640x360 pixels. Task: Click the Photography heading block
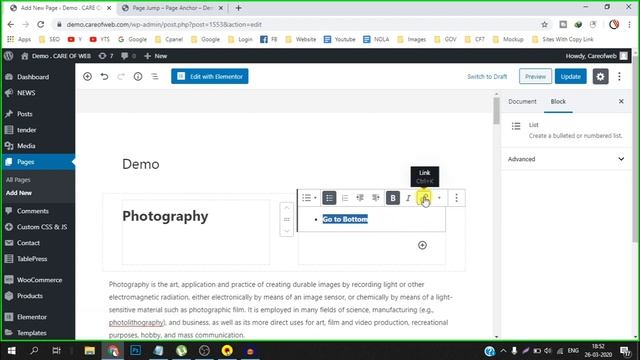(165, 216)
